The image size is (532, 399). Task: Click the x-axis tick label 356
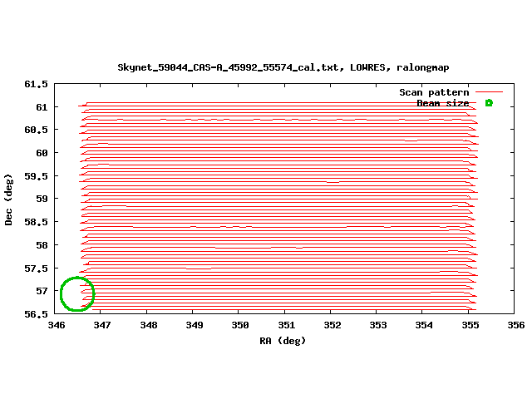[516, 325]
